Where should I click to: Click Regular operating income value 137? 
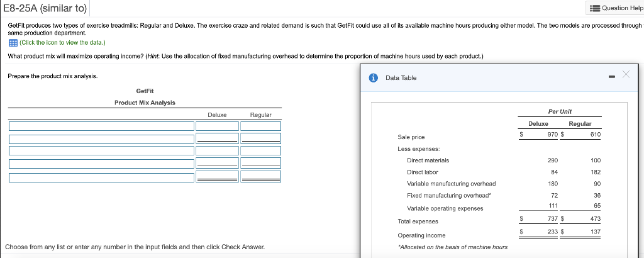(596, 232)
